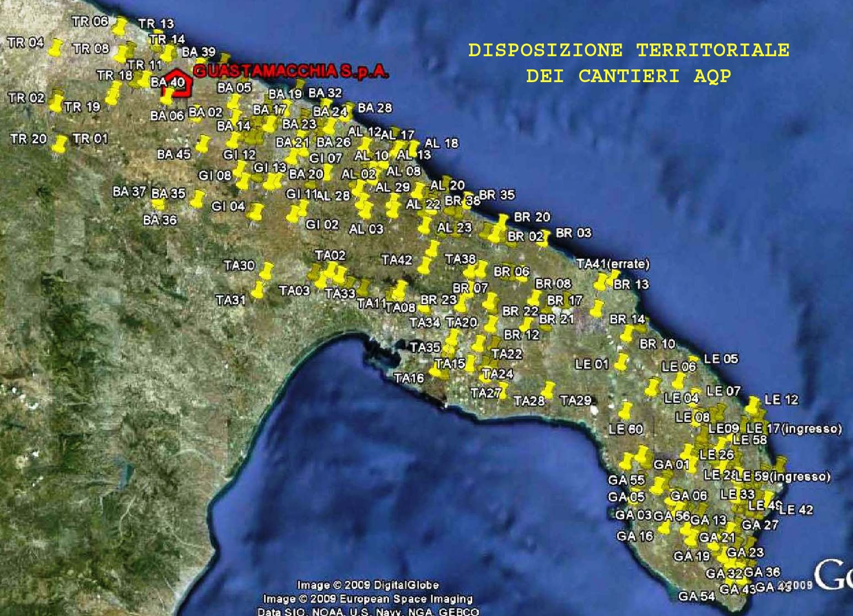Click the 'TA42' site label
This screenshot has width=853, height=616.
[x=397, y=260]
